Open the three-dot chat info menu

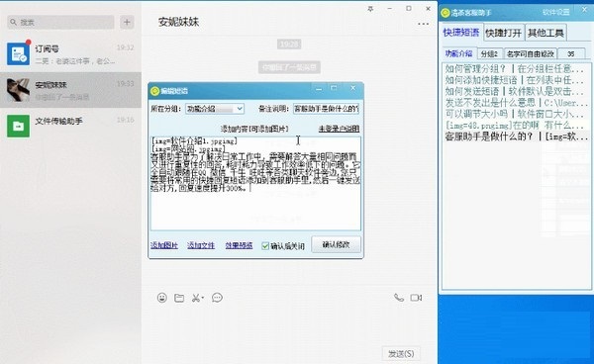423,24
